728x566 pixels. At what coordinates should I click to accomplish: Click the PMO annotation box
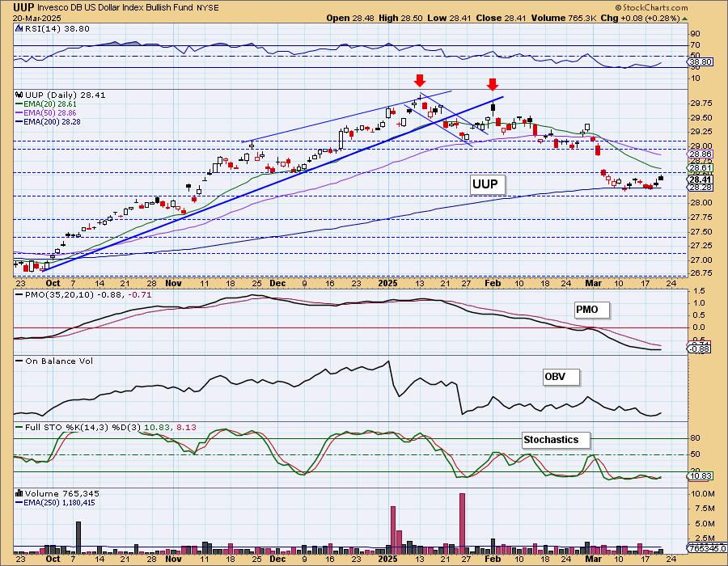click(591, 310)
